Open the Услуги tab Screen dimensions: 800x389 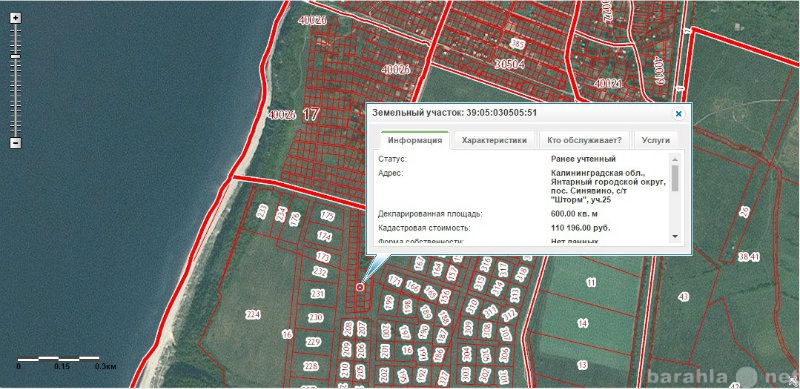656,140
